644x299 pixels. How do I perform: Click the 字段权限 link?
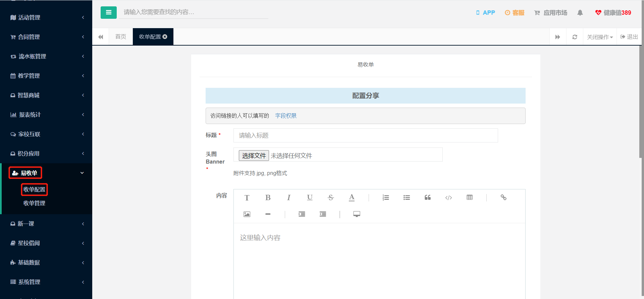[286, 116]
